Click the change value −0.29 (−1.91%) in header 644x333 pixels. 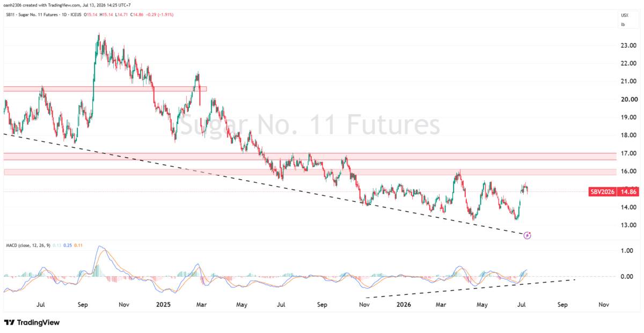coord(160,14)
